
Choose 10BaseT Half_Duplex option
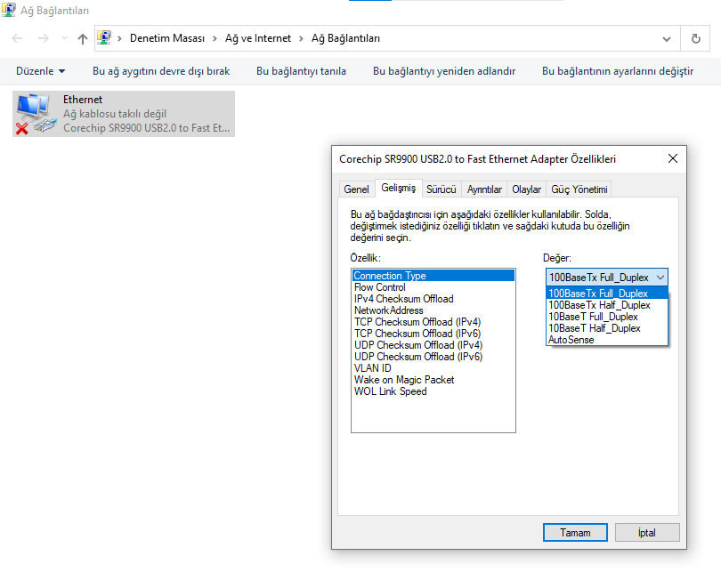(607, 328)
